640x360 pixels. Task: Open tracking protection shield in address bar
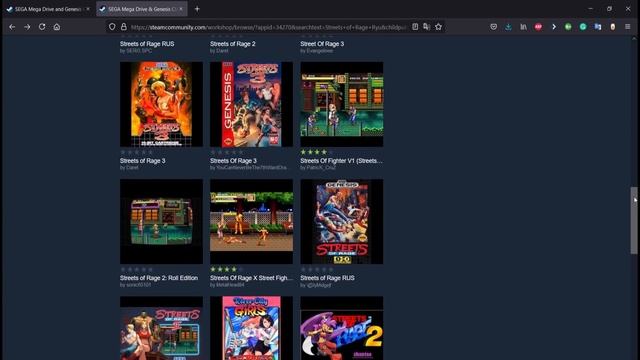112,27
